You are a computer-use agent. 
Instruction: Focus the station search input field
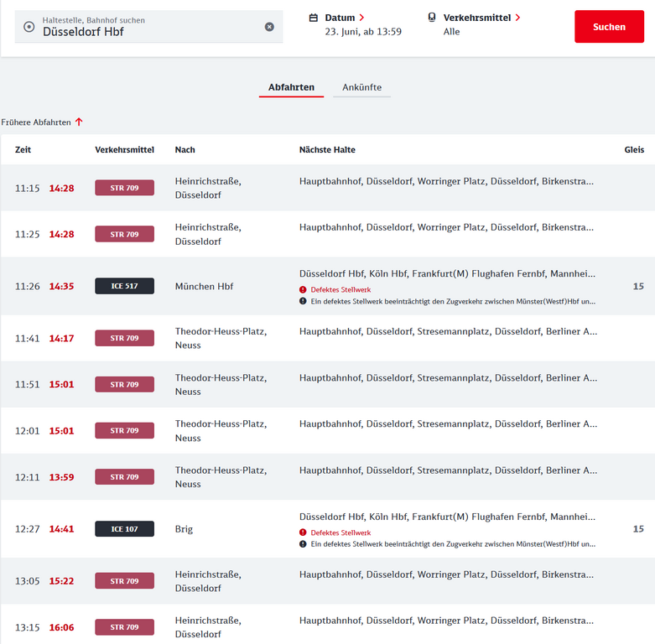[x=148, y=27]
